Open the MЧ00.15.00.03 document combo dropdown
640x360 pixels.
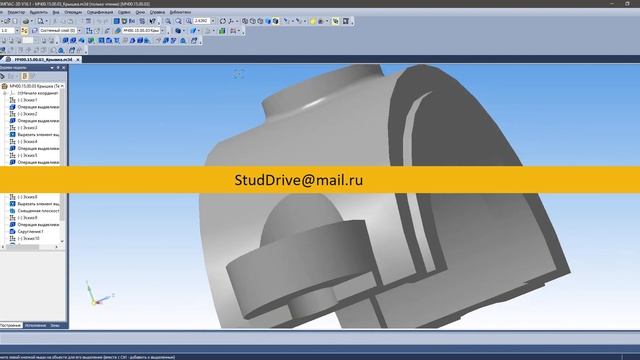coord(162,31)
